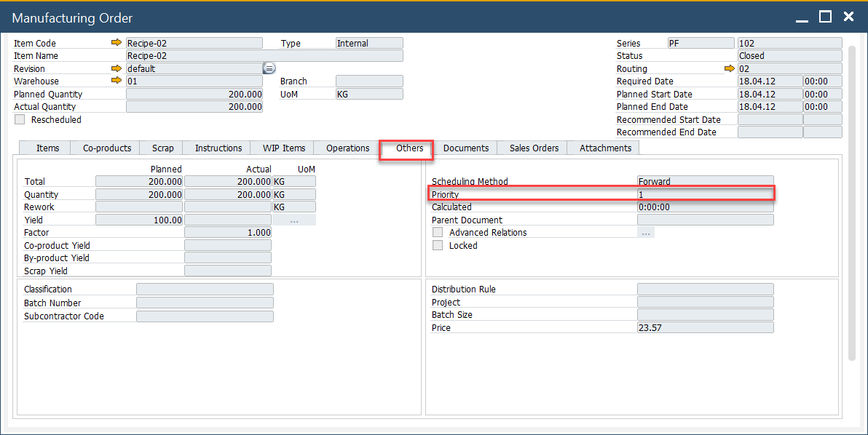Open the Revision selection list button
The width and height of the screenshot is (868, 435).
[269, 68]
